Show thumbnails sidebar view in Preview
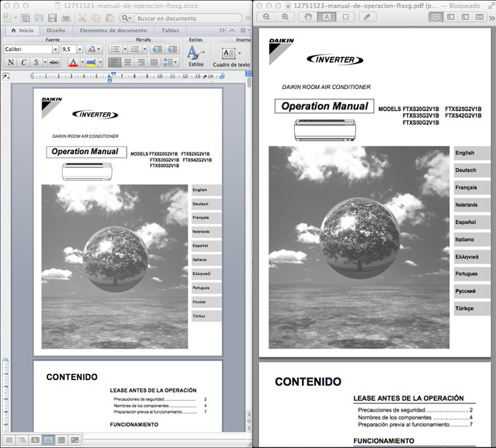The width and height of the screenshot is (496, 448). (x=451, y=17)
